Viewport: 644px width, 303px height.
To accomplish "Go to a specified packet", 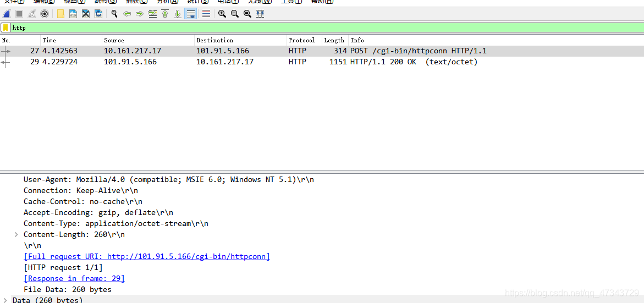I will [x=152, y=14].
